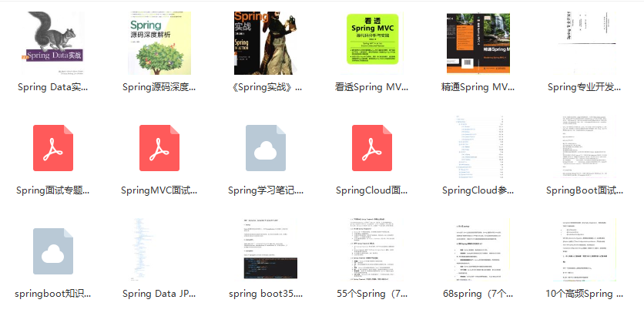The image size is (644, 313).
Task: Open the 68spring document thumbnail
Action: click(x=478, y=250)
